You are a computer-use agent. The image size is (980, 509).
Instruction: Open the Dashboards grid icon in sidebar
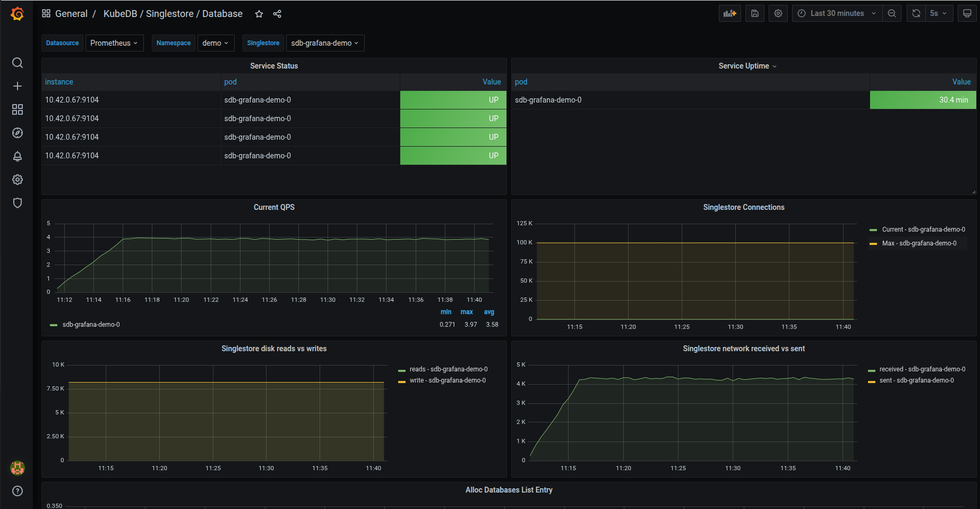point(18,109)
